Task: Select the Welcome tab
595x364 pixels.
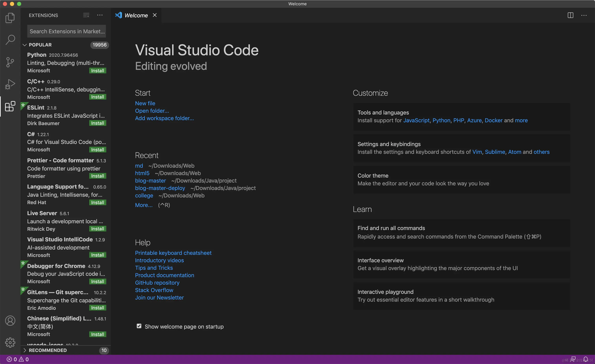Action: pyautogui.click(x=136, y=15)
